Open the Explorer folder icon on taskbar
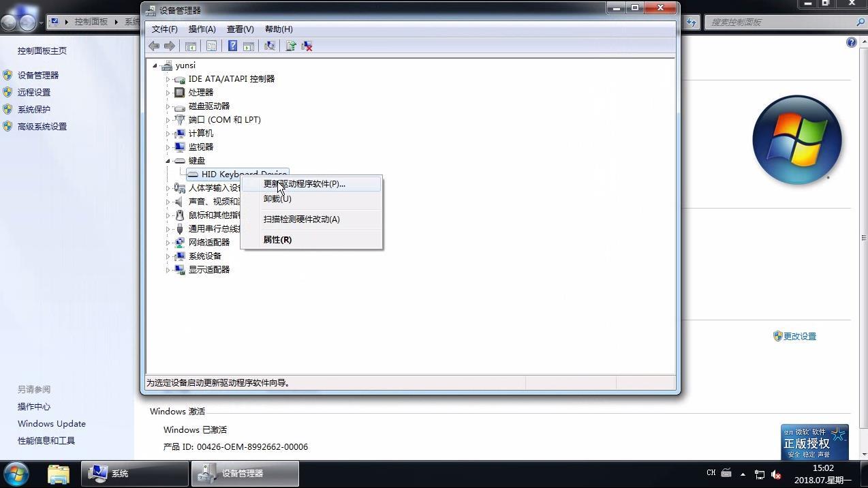The image size is (868, 488). (59, 474)
